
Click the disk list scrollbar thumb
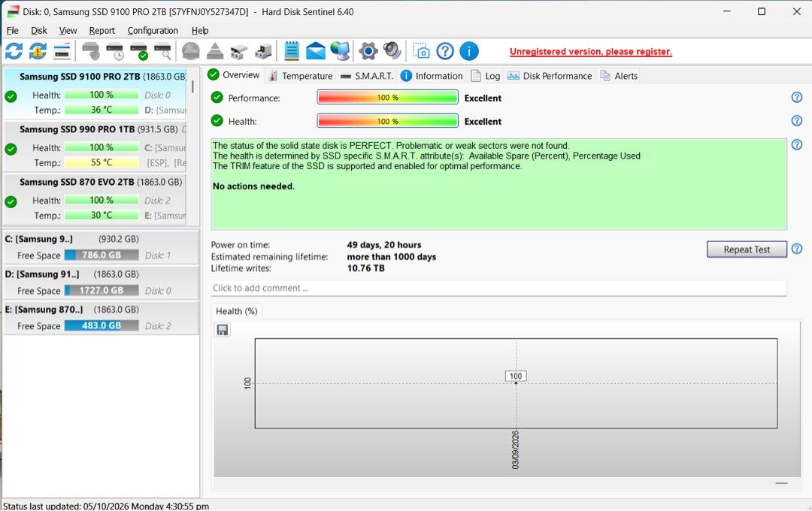tap(192, 86)
